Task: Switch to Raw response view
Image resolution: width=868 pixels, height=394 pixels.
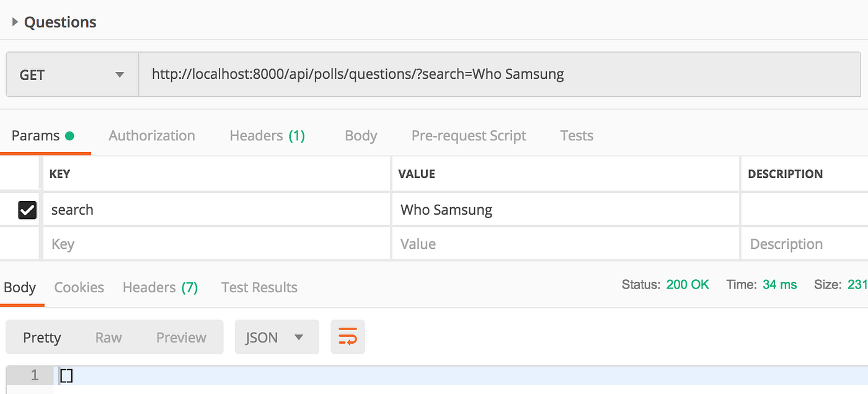Action: click(108, 337)
